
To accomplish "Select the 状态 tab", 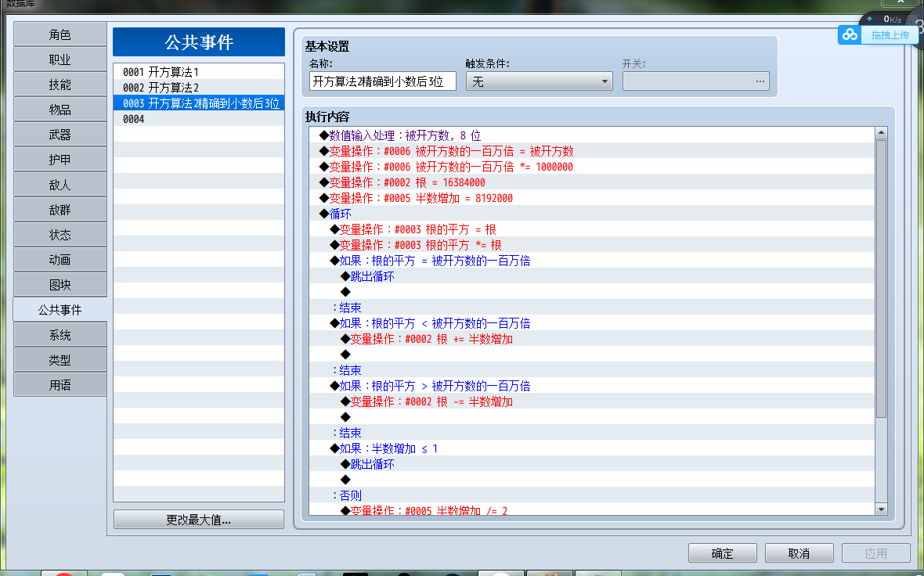I will pyautogui.click(x=60, y=235).
